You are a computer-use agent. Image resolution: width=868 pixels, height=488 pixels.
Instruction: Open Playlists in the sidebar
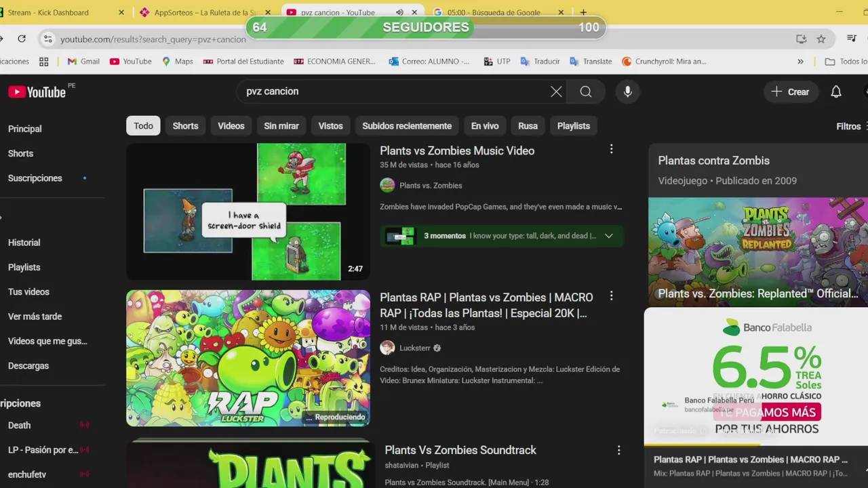tap(24, 267)
